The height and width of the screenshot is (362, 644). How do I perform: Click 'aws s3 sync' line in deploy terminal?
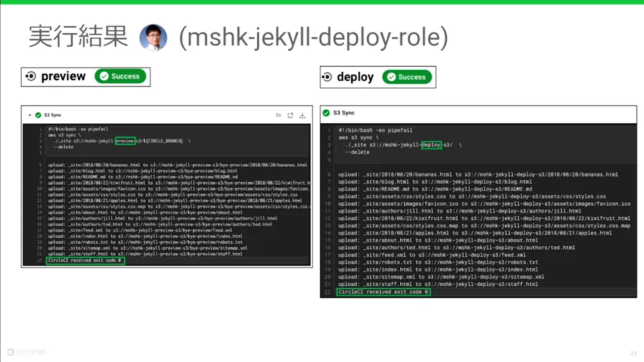click(x=358, y=138)
